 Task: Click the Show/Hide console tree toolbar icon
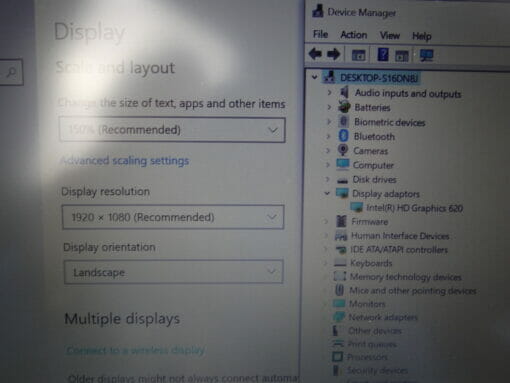359,55
